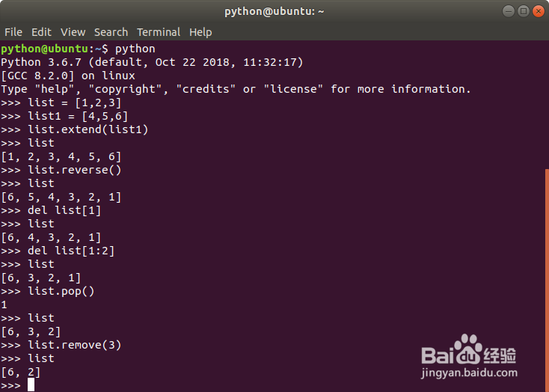Click the output [1, 2, 3, 4, 5, 6]
The height and width of the screenshot is (392, 549).
coord(61,156)
